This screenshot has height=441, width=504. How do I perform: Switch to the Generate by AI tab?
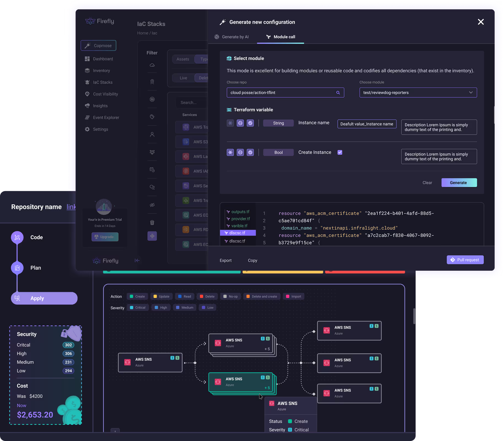pyautogui.click(x=232, y=37)
